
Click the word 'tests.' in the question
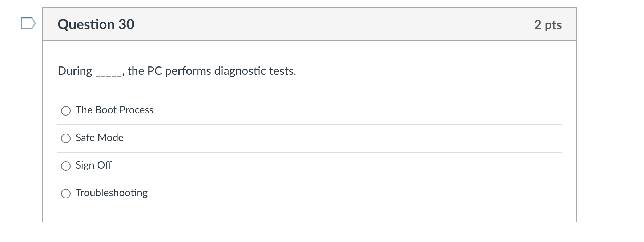coord(282,71)
